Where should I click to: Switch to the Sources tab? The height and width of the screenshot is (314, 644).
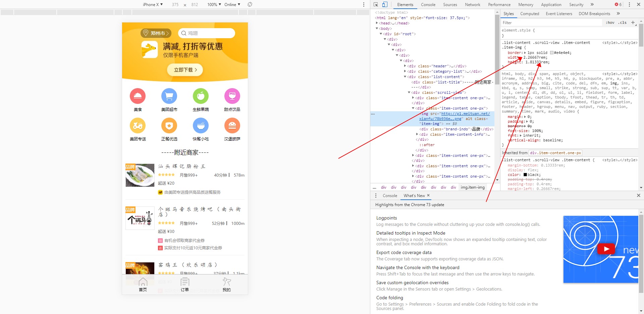450,5
